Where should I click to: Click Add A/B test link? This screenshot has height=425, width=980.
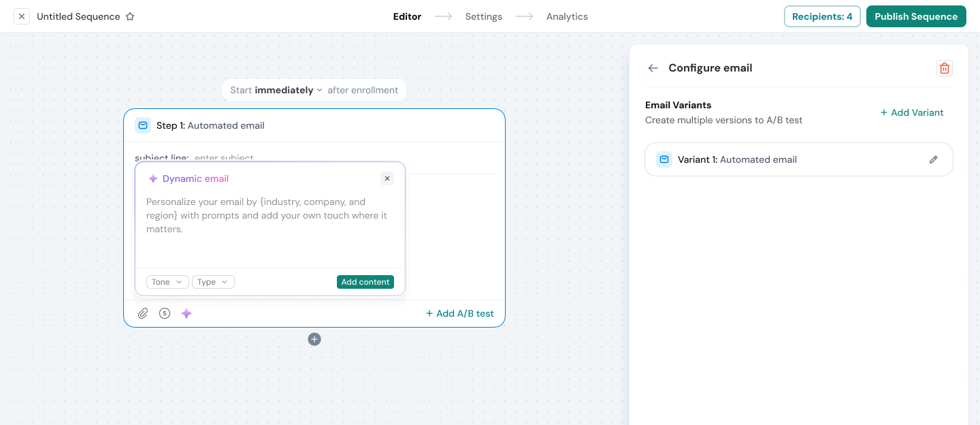tap(460, 313)
